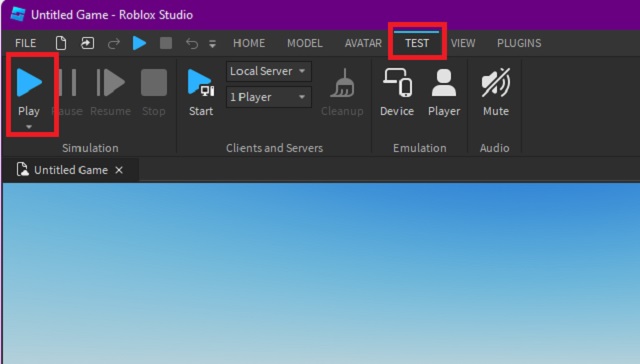The height and width of the screenshot is (364, 640).
Task: Switch to the MODEL tab
Action: click(304, 43)
